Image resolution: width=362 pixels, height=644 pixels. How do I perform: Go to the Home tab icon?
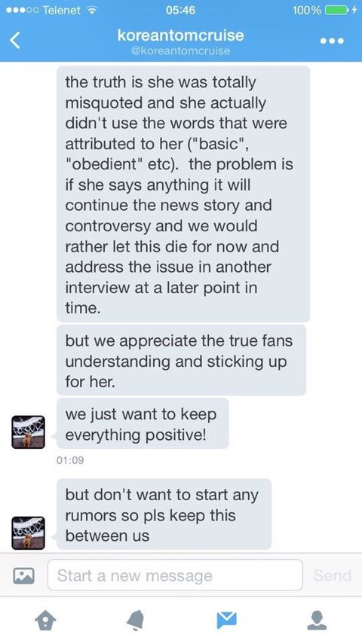click(45, 620)
